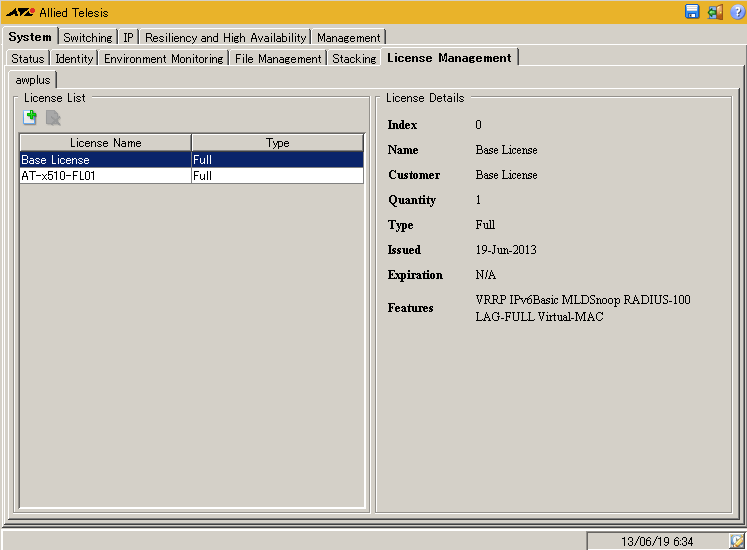Click Full type cell of Base License row
Viewport: 747px width, 550px height.
click(277, 159)
